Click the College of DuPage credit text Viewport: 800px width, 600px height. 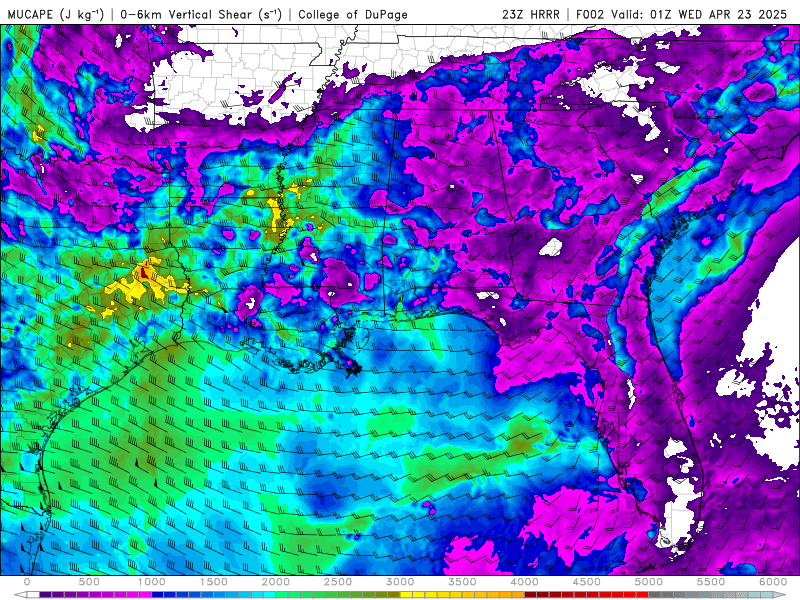coord(353,15)
